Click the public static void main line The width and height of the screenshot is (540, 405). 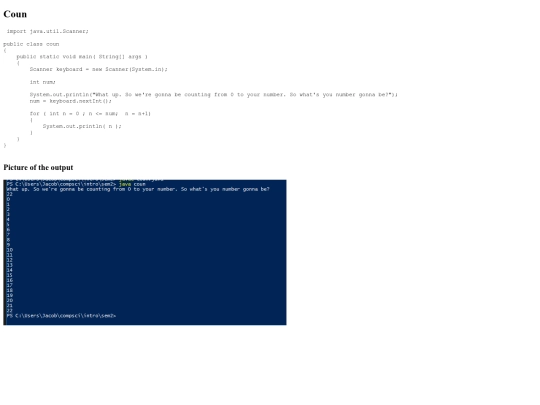[82, 56]
